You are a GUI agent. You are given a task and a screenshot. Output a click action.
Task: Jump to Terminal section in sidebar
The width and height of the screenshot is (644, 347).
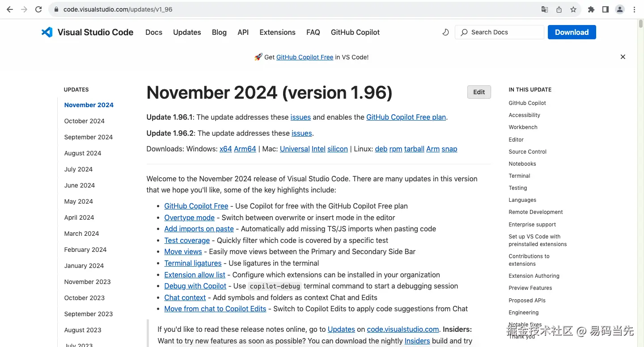(519, 176)
